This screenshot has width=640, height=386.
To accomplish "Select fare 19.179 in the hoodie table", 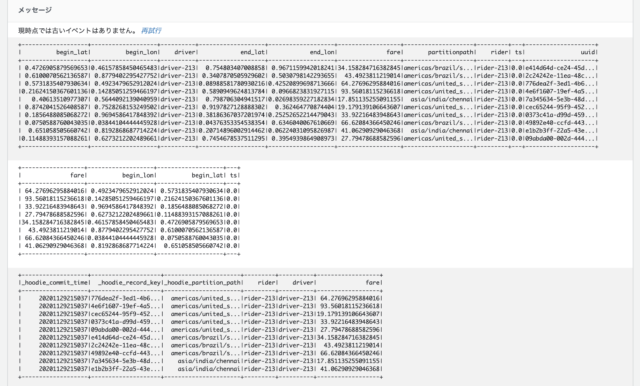I will (x=349, y=314).
